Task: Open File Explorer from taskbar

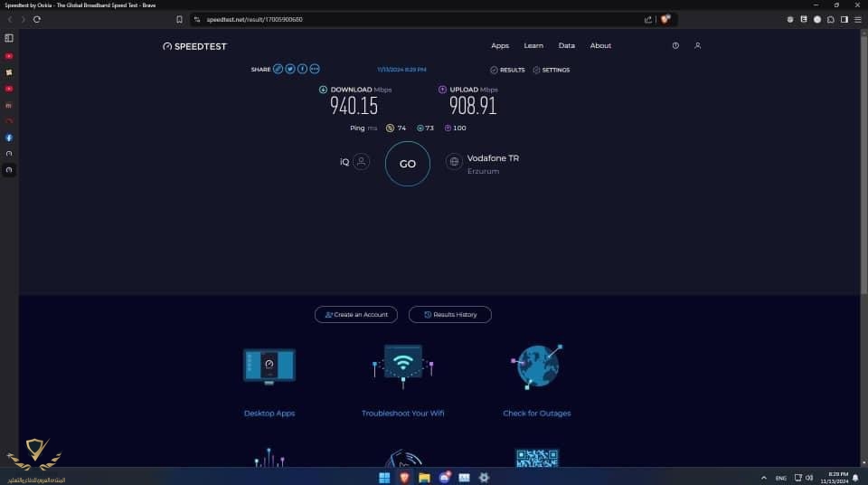Action: coord(425,478)
